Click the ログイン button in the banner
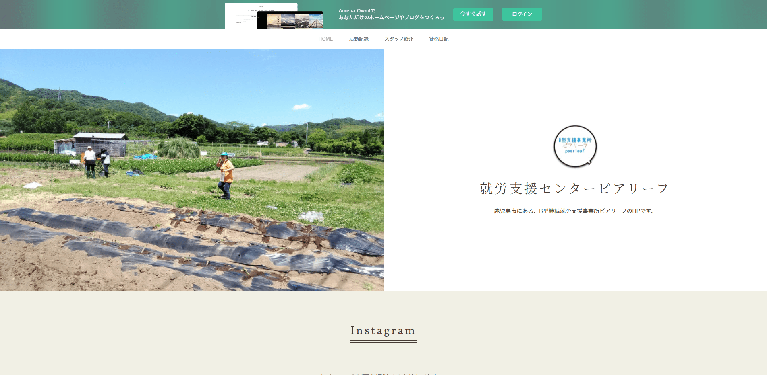The width and height of the screenshot is (767, 375). point(521,14)
